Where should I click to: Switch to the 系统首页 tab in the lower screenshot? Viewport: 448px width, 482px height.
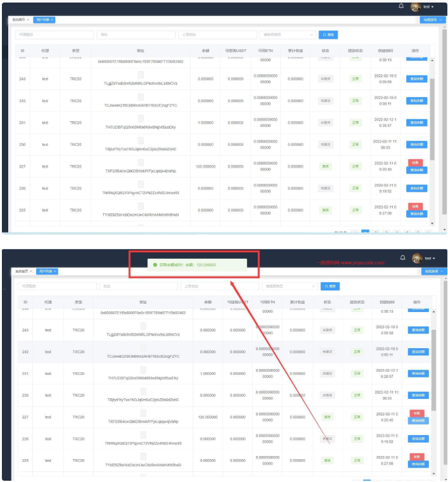pyautogui.click(x=22, y=271)
